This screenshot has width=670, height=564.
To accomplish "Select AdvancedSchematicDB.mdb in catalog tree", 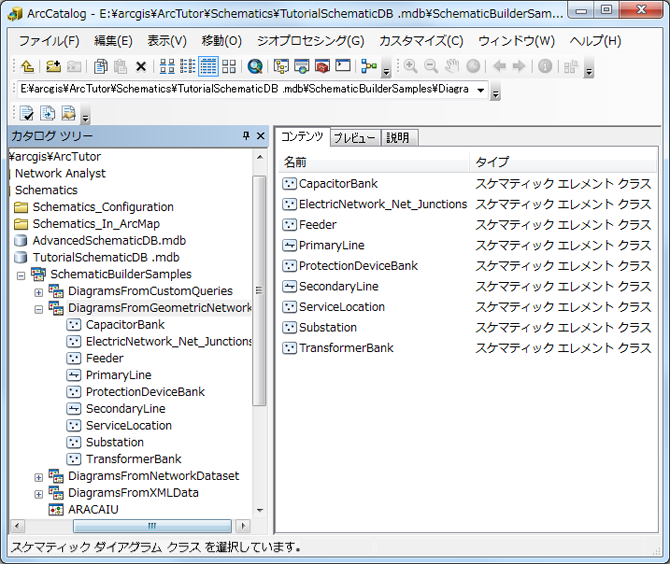I will click(x=108, y=241).
